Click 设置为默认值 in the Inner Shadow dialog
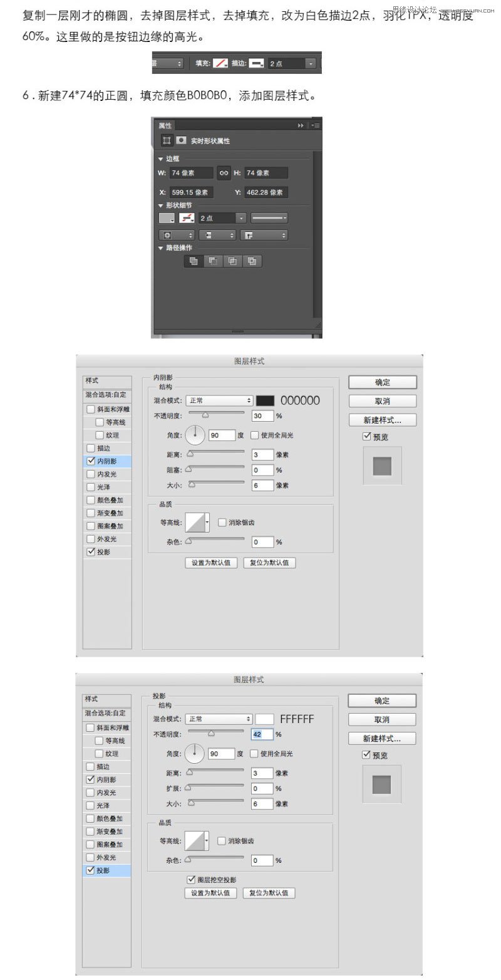The width and height of the screenshot is (501, 980). [211, 563]
